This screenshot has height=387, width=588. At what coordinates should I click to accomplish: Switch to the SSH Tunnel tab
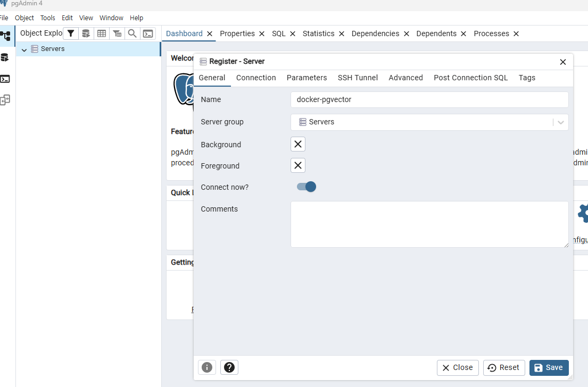point(358,78)
